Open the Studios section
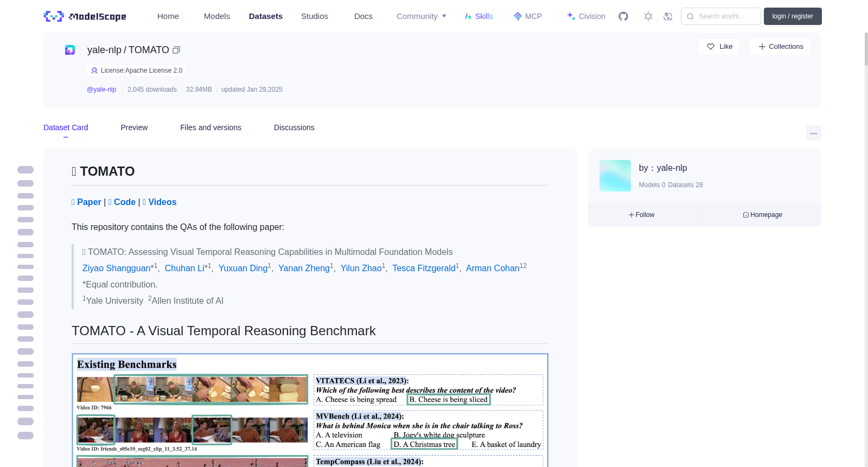 315,16
